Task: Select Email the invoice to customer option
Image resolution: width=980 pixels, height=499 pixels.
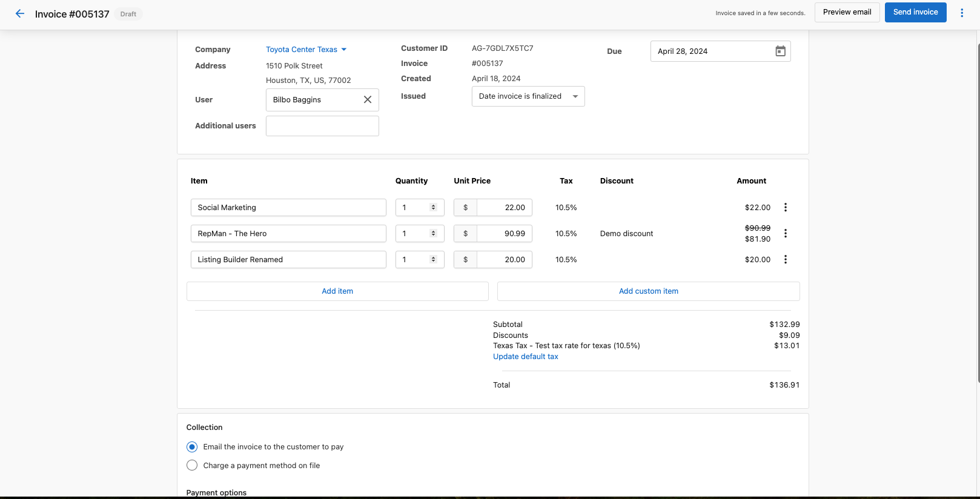Action: pos(192,447)
